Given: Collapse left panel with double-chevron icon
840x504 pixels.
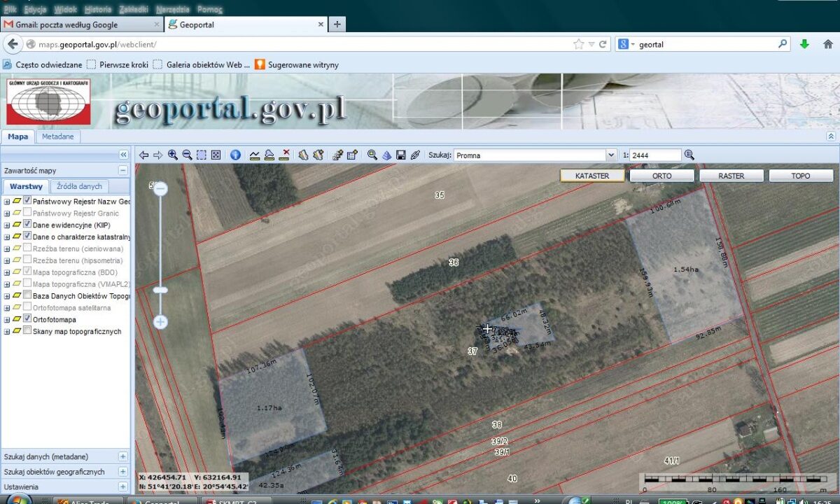Looking at the screenshot, I should [123, 155].
